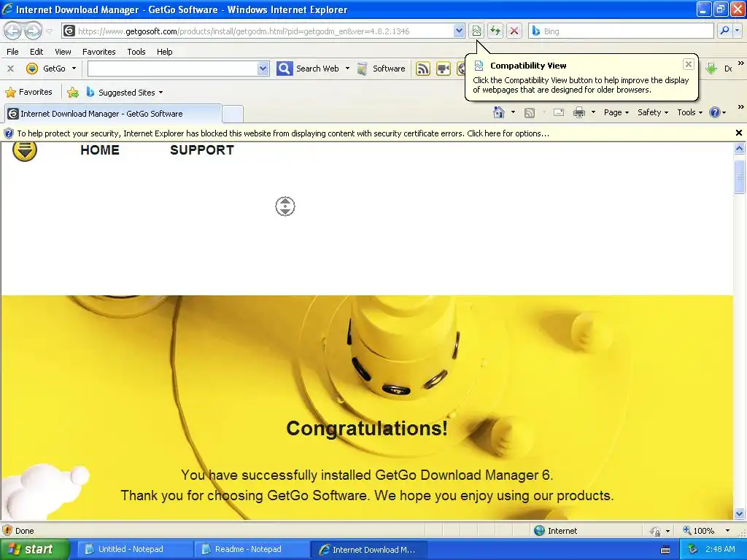Image resolution: width=747 pixels, height=560 pixels.
Task: Click the RSS feed icon on GetGo toolbar
Action: (422, 69)
